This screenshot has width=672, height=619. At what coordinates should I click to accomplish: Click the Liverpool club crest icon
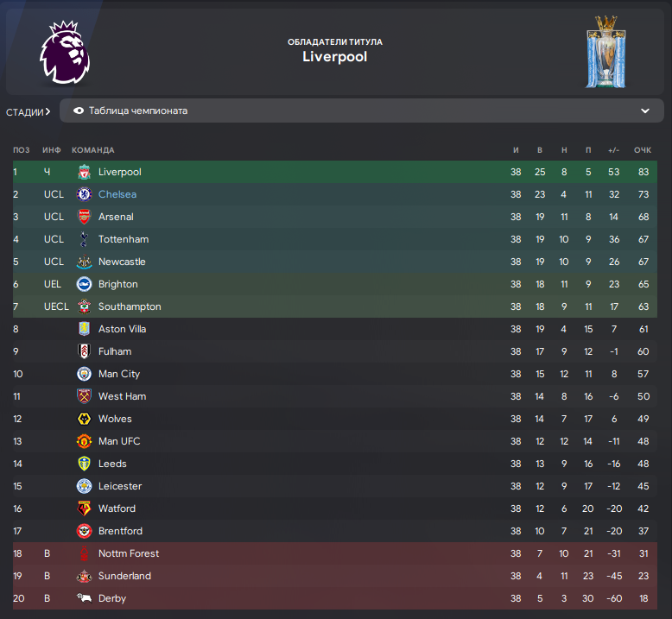(x=84, y=172)
